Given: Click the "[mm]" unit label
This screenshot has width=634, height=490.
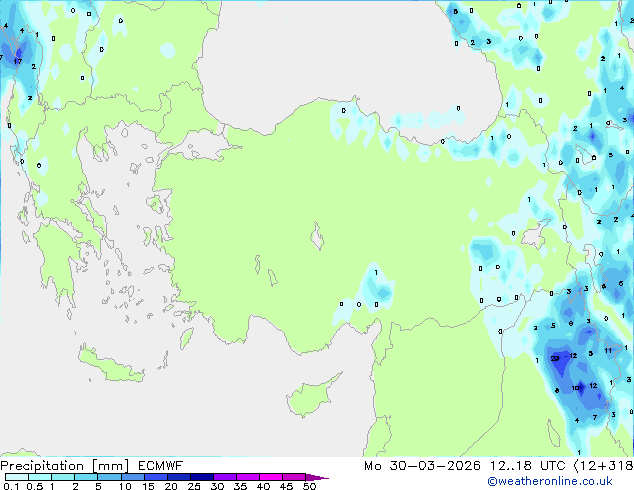Looking at the screenshot, I should (x=110, y=466).
